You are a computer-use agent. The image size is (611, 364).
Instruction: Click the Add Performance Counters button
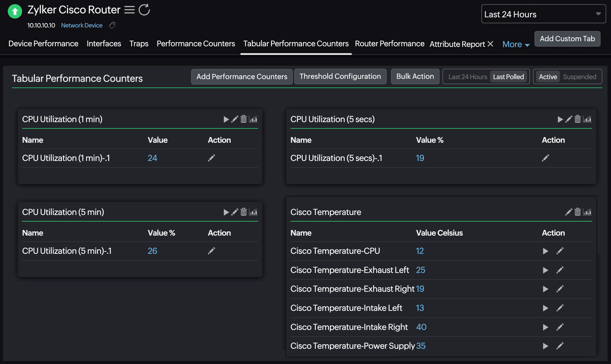[242, 76]
